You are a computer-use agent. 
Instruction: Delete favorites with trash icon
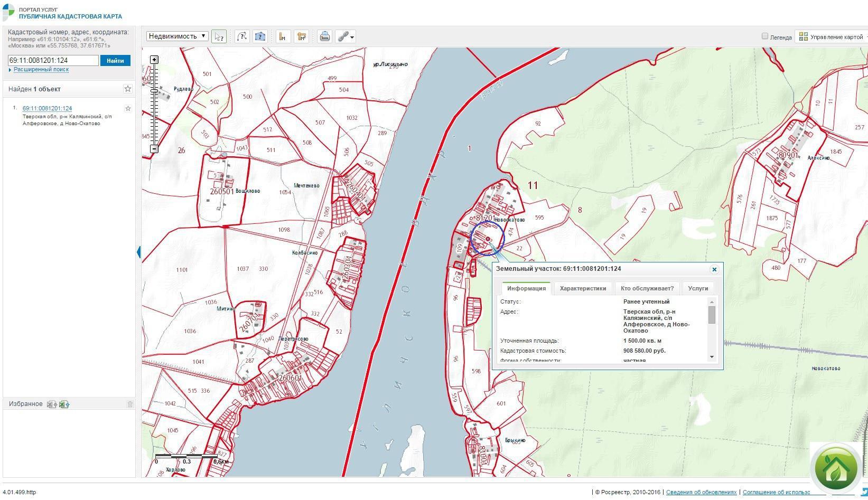pyautogui.click(x=130, y=404)
